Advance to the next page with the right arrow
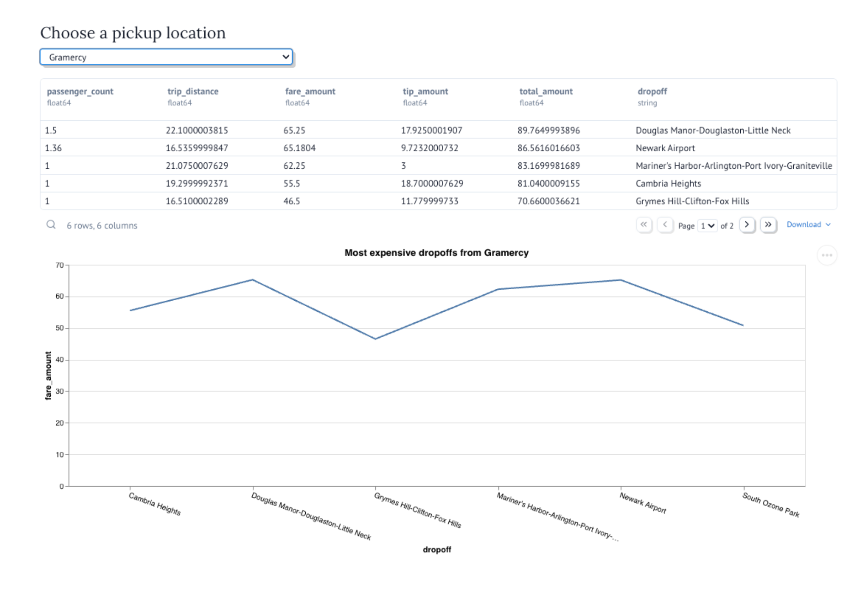The image size is (868, 603). [x=747, y=224]
